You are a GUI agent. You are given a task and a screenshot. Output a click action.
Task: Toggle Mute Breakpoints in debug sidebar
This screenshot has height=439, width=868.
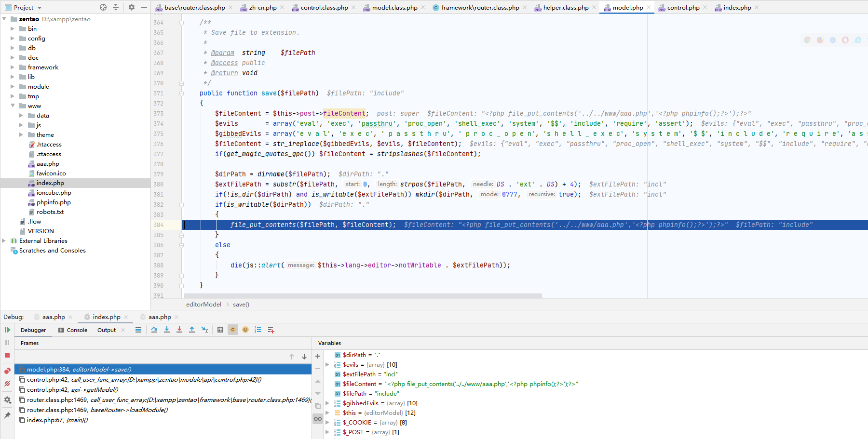click(7, 384)
